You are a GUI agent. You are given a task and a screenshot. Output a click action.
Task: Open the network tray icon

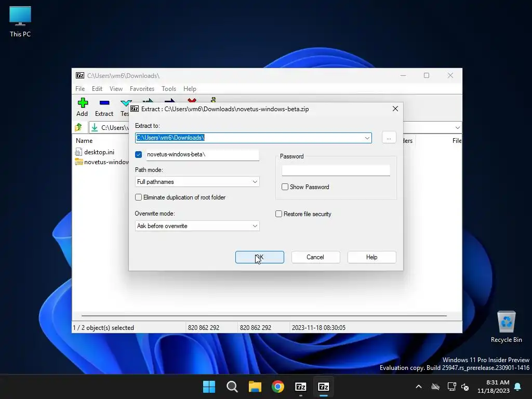click(451, 387)
